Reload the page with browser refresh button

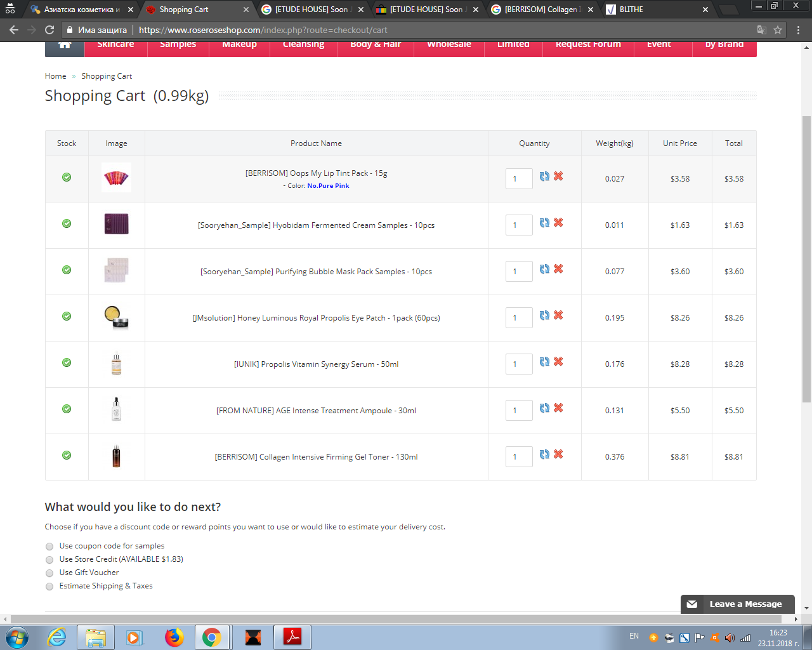pyautogui.click(x=49, y=30)
